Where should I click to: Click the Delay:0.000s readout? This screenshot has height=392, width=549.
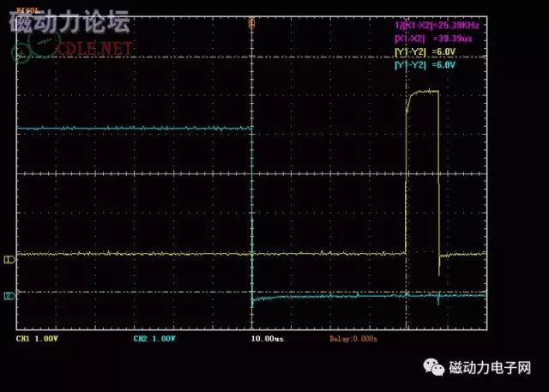353,339
